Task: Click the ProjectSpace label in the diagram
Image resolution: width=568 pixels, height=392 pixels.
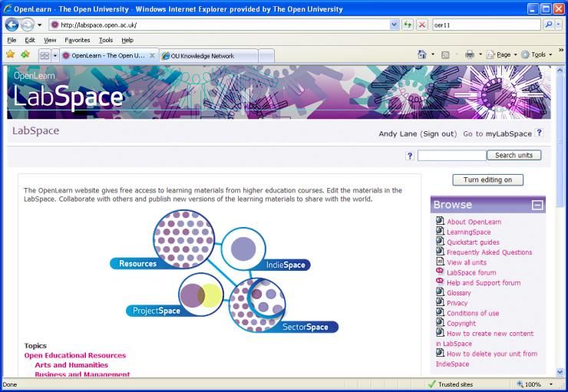Action: (156, 311)
